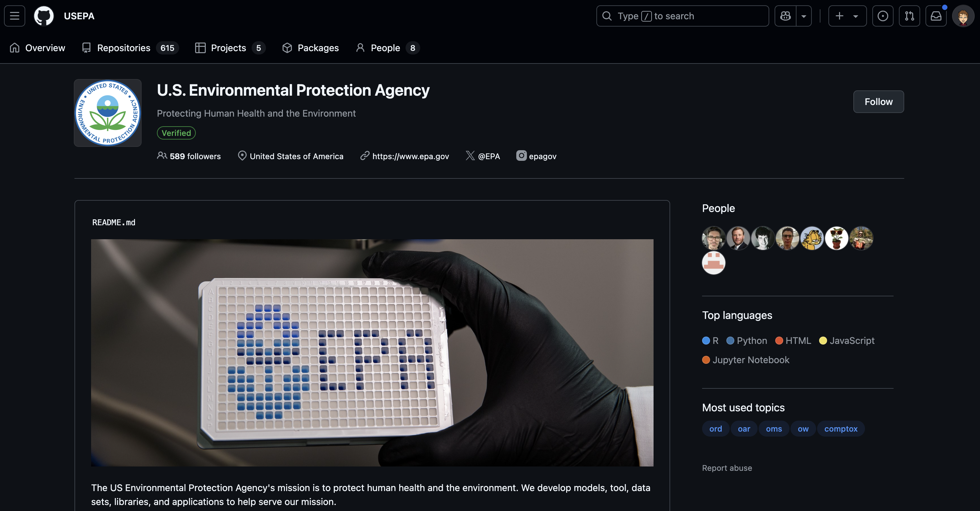
Task: View the Garfield avatar member profile
Action: [x=812, y=239]
